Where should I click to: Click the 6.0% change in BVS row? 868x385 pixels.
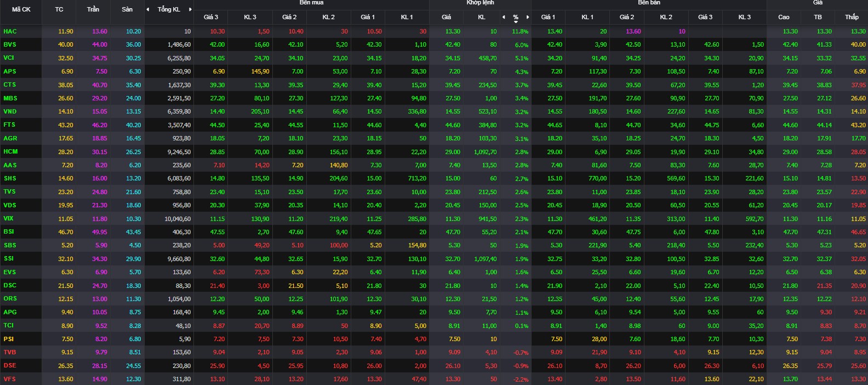[522, 45]
